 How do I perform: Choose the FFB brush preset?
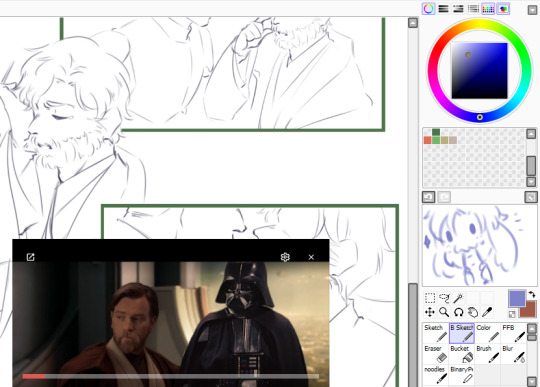(x=513, y=333)
